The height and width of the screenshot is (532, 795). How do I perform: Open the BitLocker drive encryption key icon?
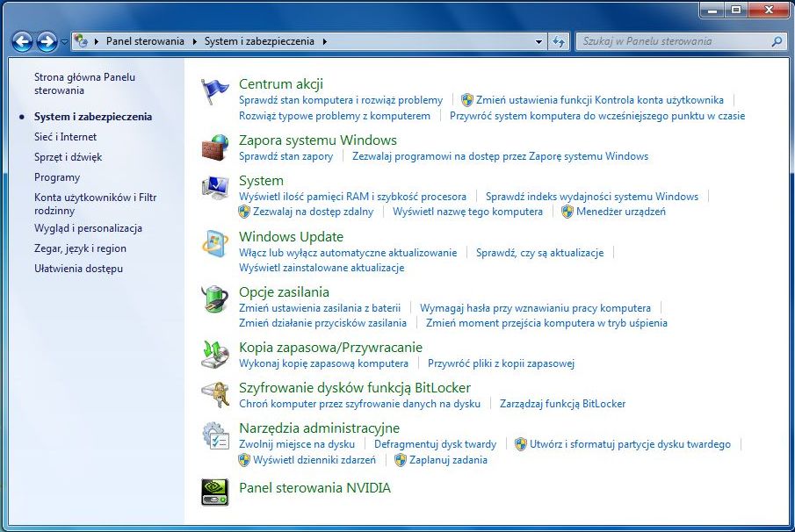[x=215, y=395]
